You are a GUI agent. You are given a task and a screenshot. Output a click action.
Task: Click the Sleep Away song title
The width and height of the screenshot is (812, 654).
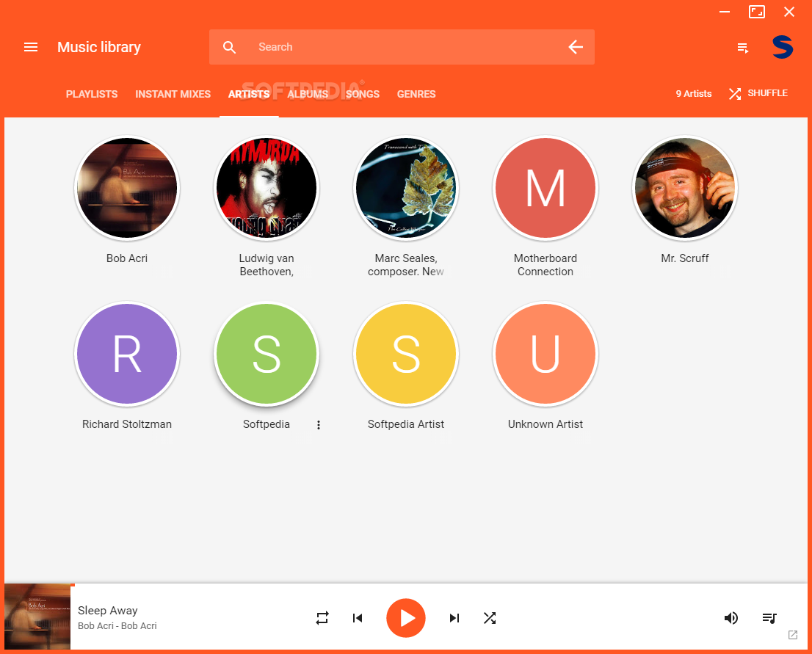point(108,611)
